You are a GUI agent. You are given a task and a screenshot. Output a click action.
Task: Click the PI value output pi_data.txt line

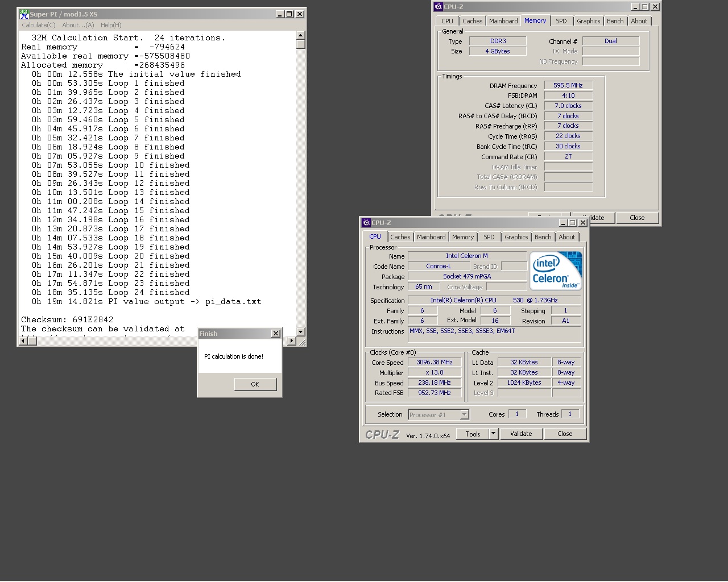(x=147, y=302)
